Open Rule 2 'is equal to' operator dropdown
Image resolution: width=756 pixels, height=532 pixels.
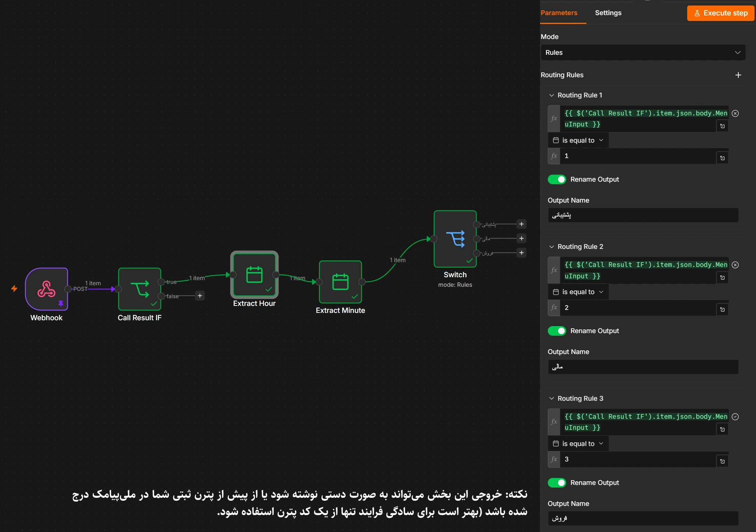click(x=578, y=292)
